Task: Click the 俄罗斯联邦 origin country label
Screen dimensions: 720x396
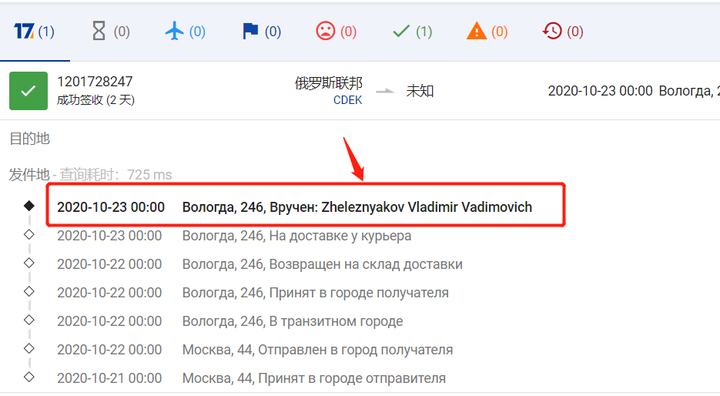Action: tap(328, 83)
